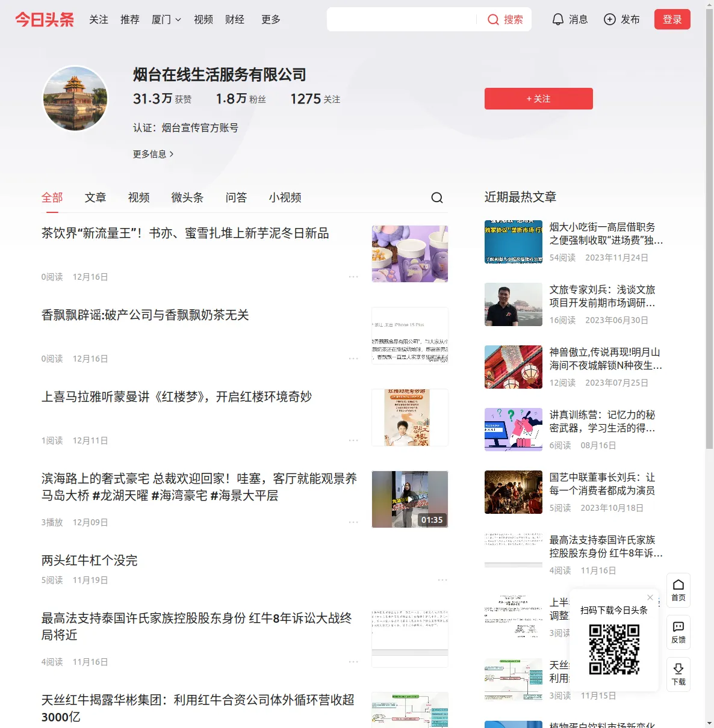The height and width of the screenshot is (728, 714).
Task: Open hot article 神兽傲立,传说再现
Action: pyautogui.click(x=606, y=359)
